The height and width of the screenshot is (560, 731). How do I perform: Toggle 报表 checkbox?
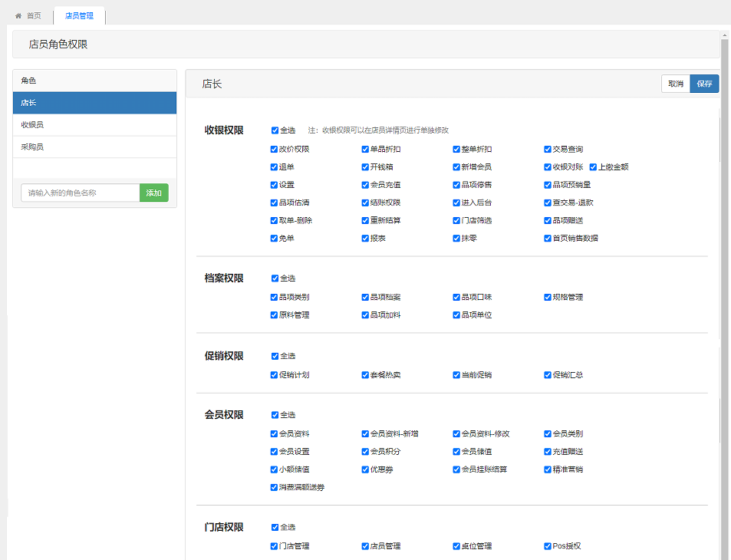click(x=365, y=239)
